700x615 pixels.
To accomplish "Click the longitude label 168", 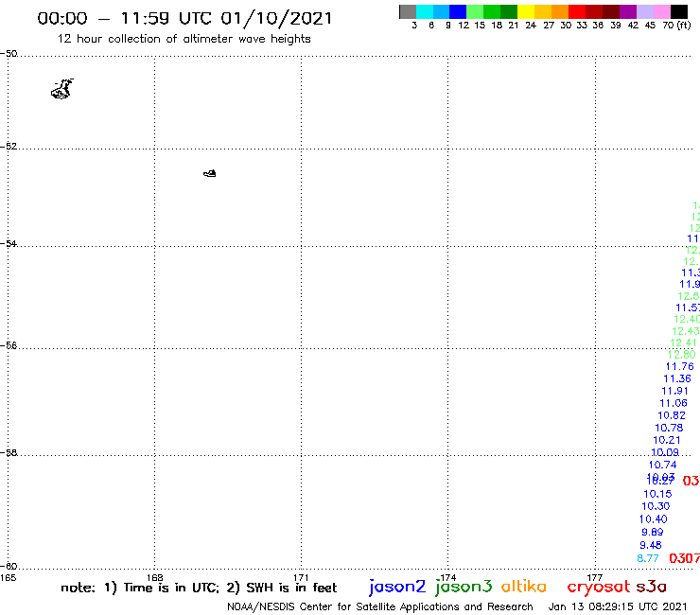I will (155, 578).
